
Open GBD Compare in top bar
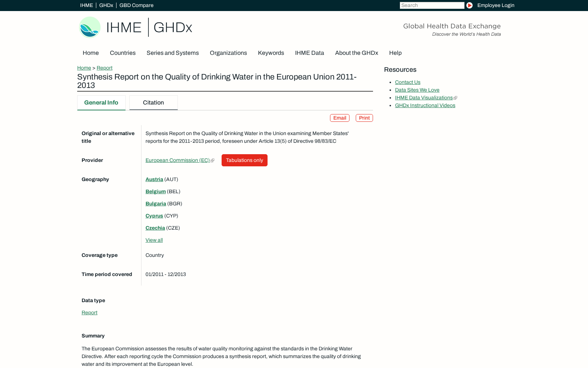(x=136, y=5)
